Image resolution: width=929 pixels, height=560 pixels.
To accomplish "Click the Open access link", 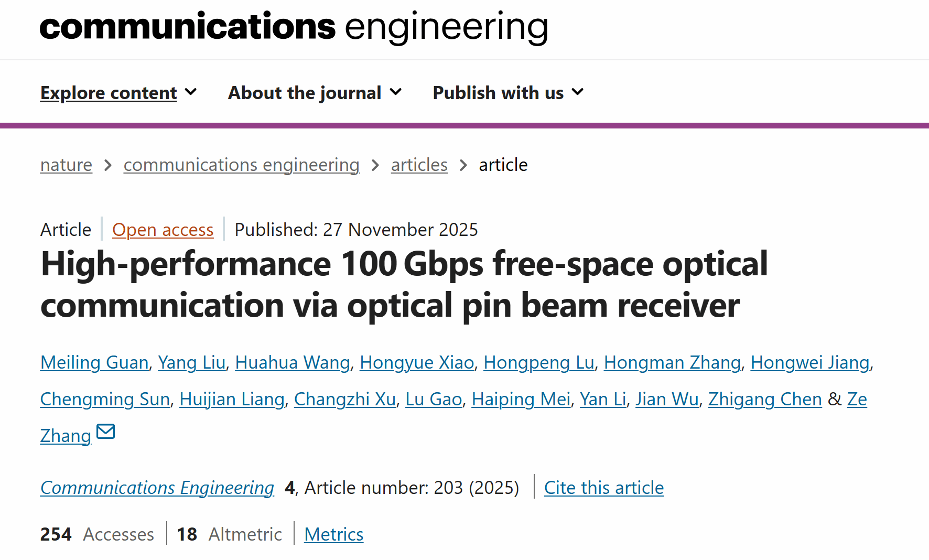I will click(x=163, y=230).
